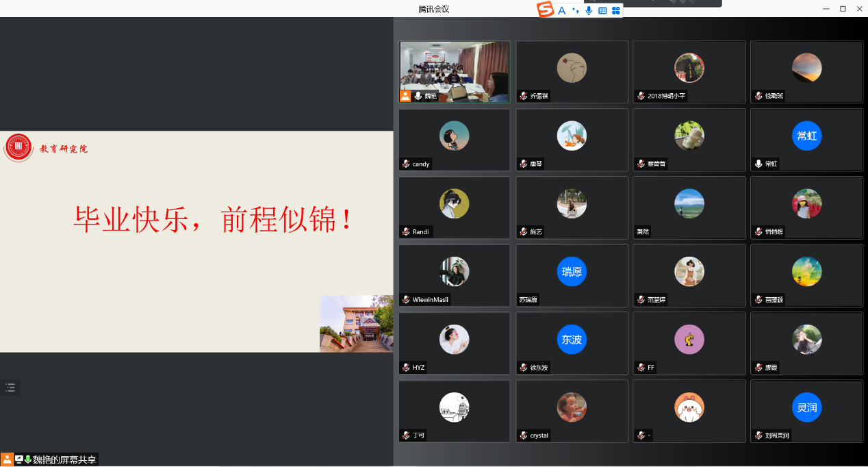Select the host's live video tile
Image resolution: width=868 pixels, height=467 pixels.
click(x=455, y=67)
